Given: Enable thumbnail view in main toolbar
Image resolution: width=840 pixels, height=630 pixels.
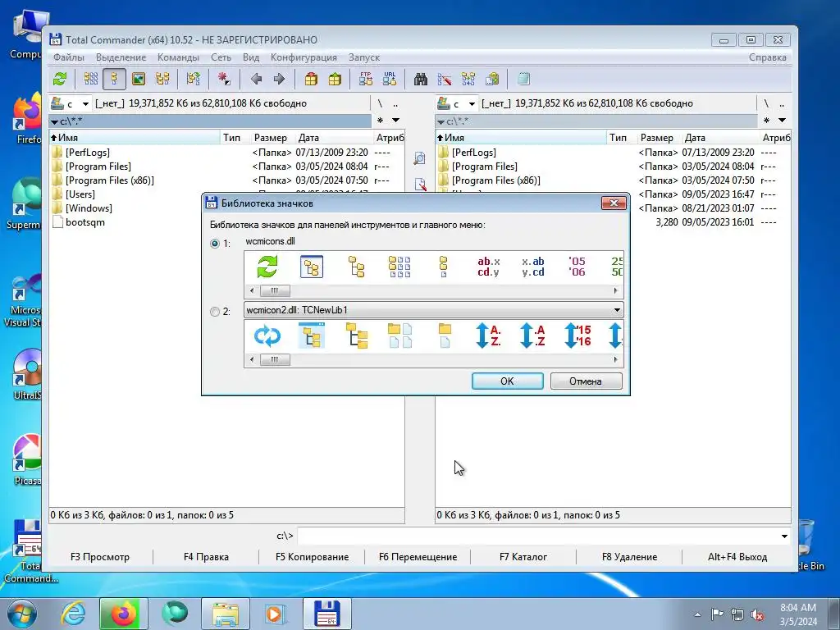Looking at the screenshot, I should coord(138,80).
